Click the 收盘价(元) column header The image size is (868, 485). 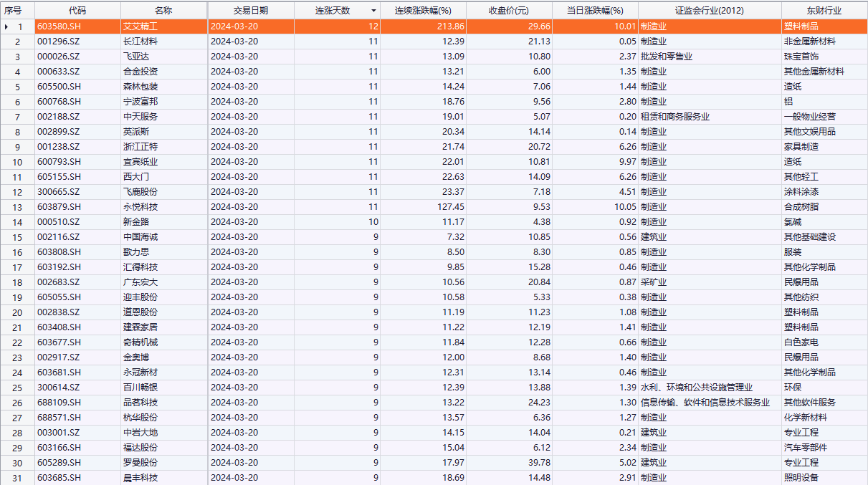pyautogui.click(x=508, y=11)
